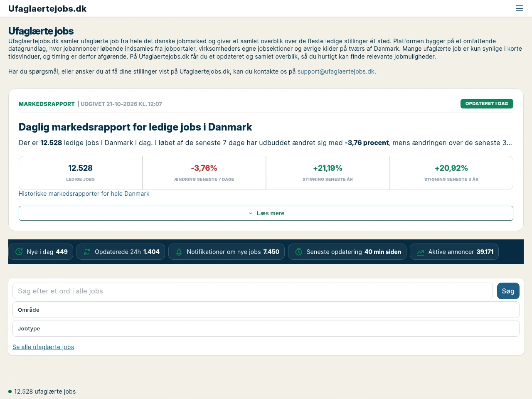Click the Opdateret i dag badge
Image resolution: width=532 pixels, height=399 pixels.
point(487,103)
